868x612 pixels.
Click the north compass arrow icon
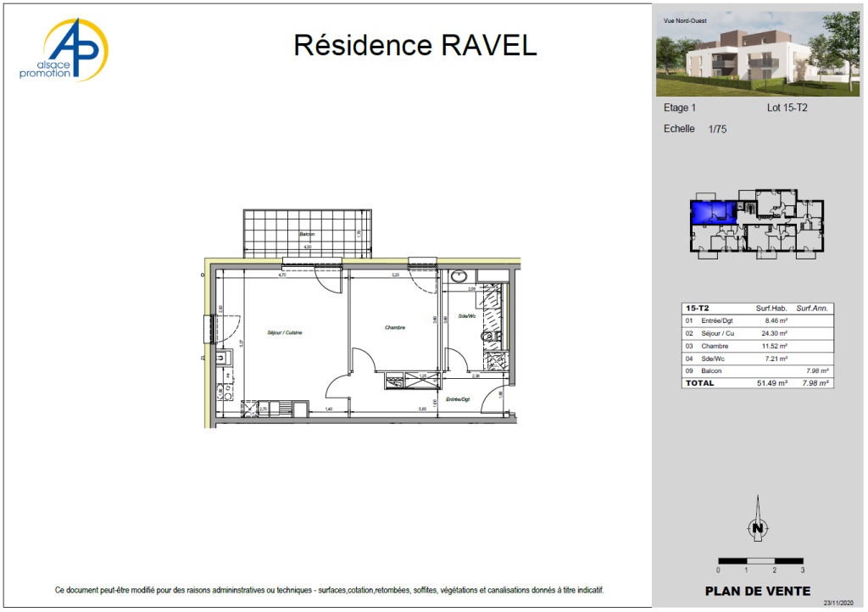(757, 519)
